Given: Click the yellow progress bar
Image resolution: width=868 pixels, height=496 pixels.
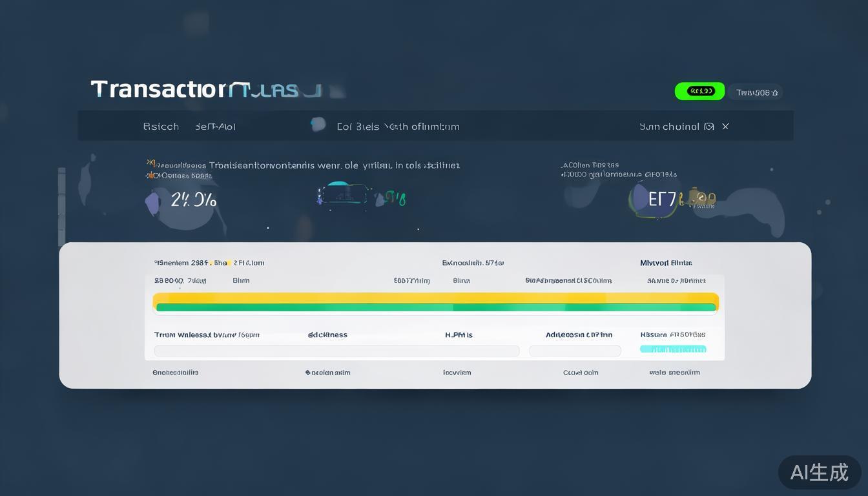Looking at the screenshot, I should 436,298.
